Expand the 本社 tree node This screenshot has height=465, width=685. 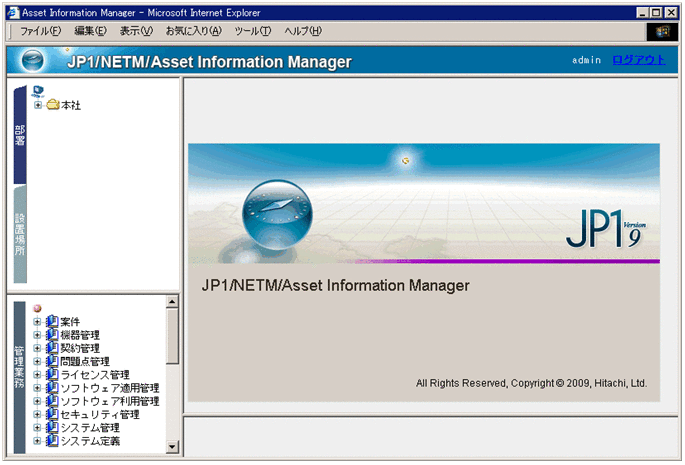(38, 105)
